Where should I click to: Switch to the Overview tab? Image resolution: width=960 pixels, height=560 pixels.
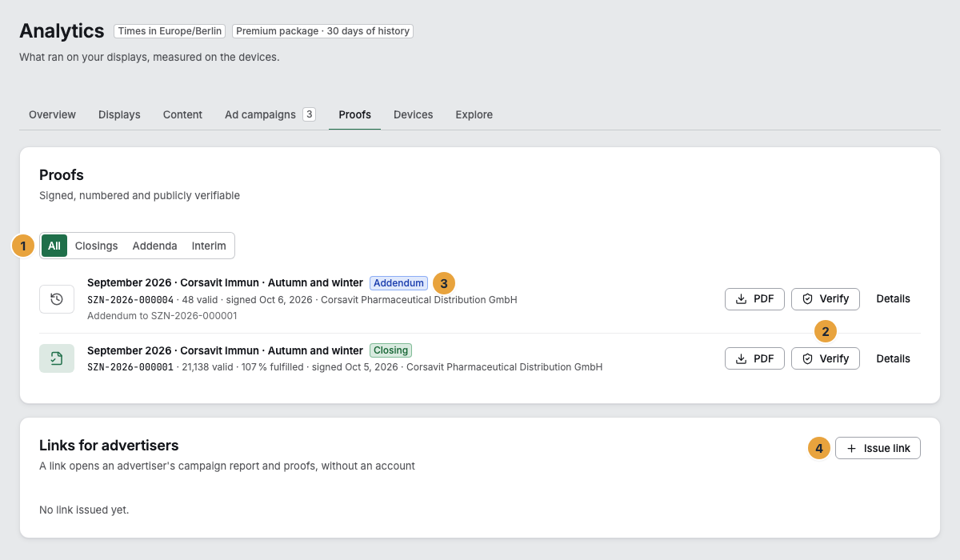tap(52, 114)
